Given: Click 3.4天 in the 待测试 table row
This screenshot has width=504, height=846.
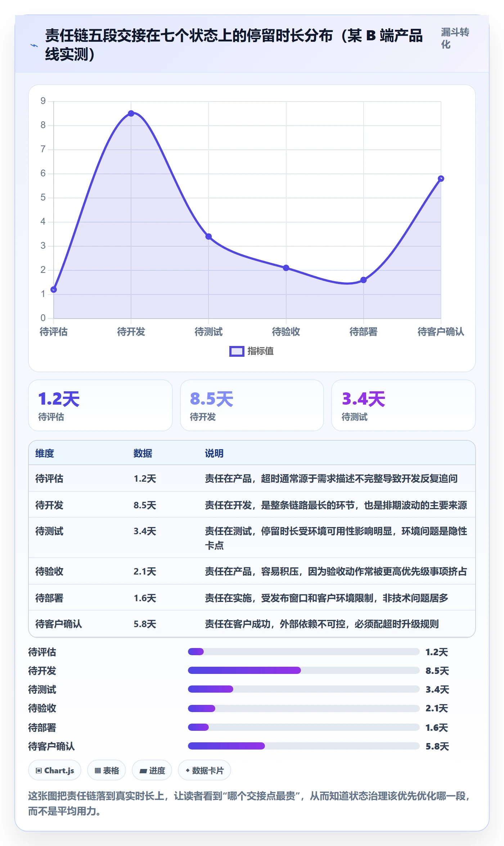Looking at the screenshot, I should (145, 531).
